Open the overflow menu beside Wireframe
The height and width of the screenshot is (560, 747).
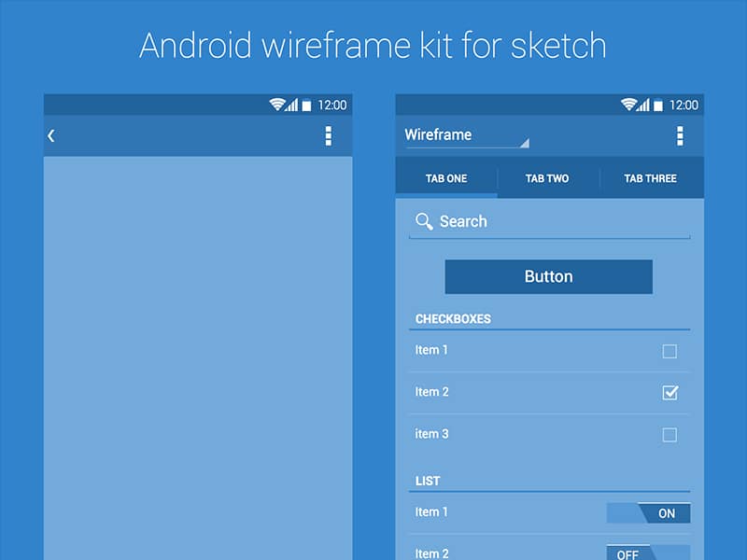coord(679,134)
